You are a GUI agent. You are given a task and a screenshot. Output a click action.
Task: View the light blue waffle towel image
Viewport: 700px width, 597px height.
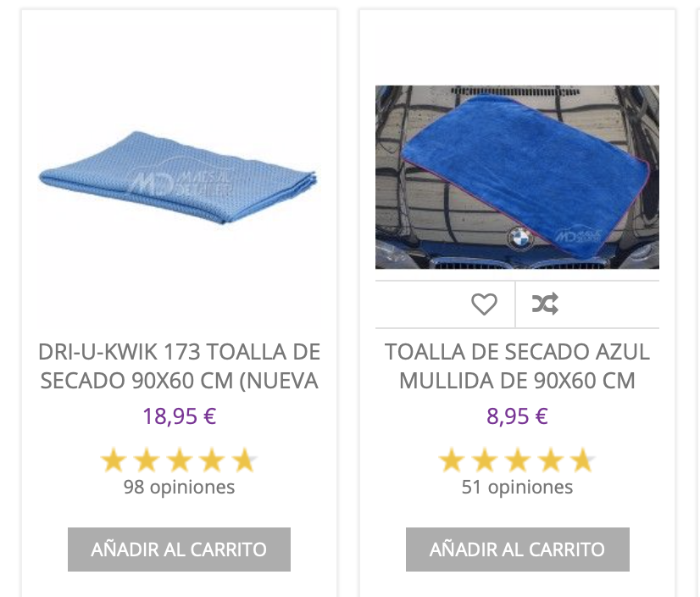tap(178, 177)
